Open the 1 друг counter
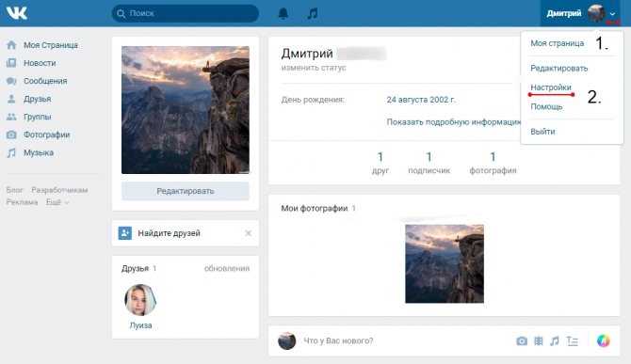Image resolution: width=631 pixels, height=364 pixels. (380, 163)
